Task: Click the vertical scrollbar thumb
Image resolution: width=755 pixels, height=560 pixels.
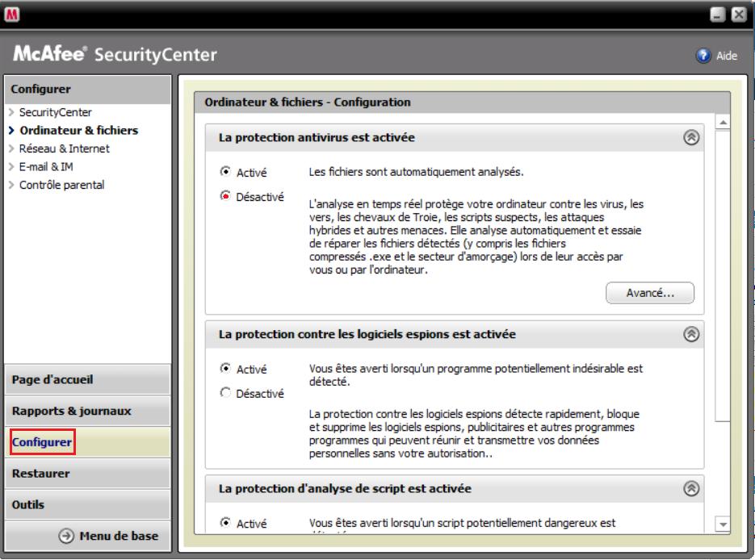Action: point(723,276)
